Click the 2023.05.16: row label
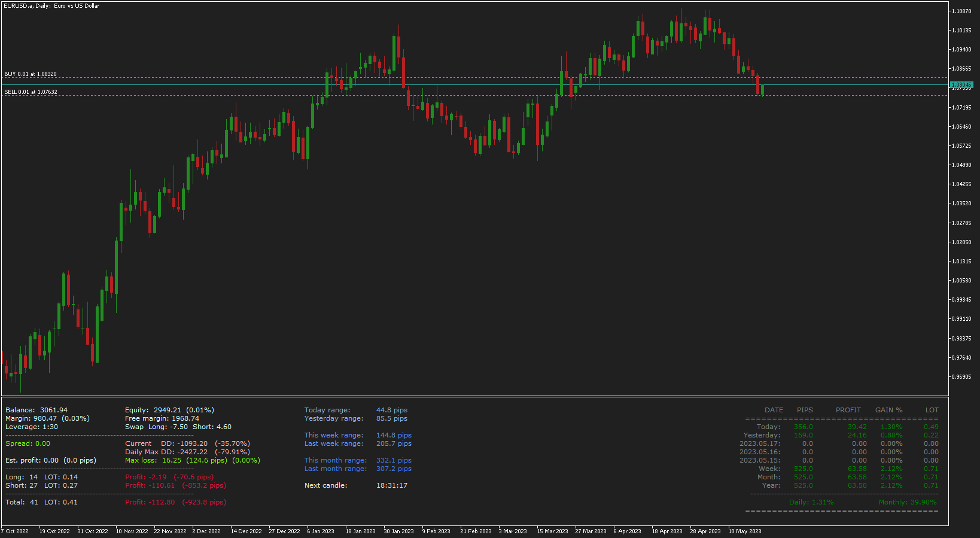The height and width of the screenshot is (538, 980). pos(760,452)
